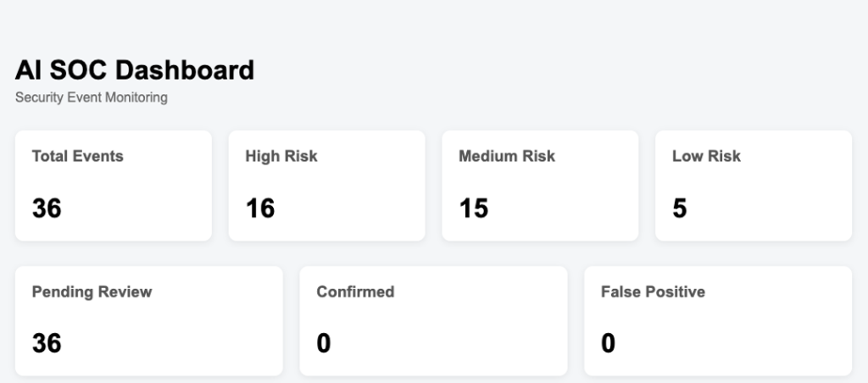Select the Medium Risk card

[x=540, y=186]
